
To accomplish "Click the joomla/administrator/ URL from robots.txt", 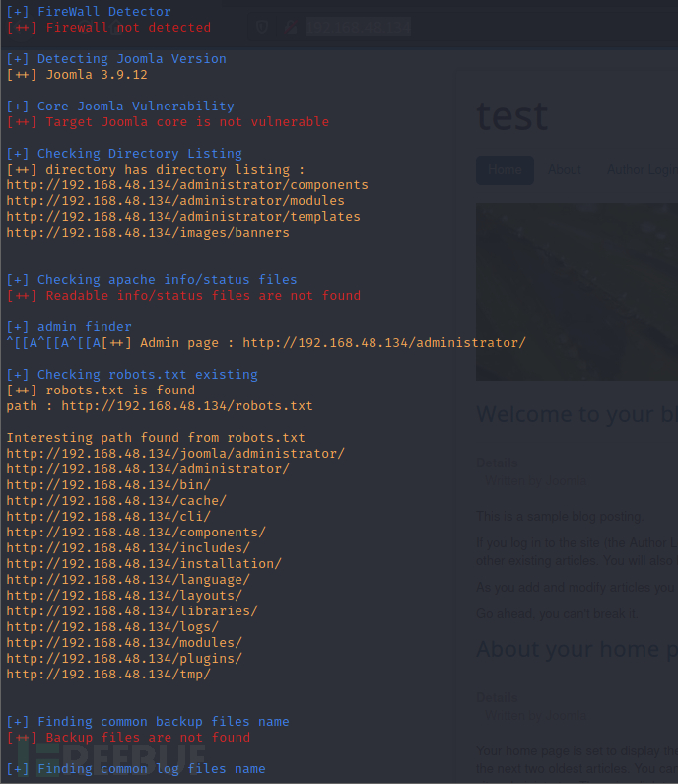I will coord(175,454).
